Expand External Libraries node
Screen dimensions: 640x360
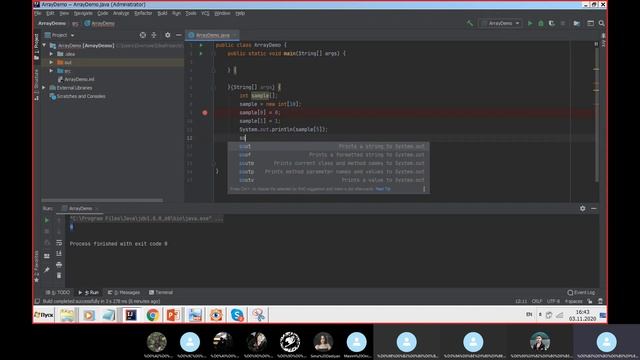[x=44, y=88]
